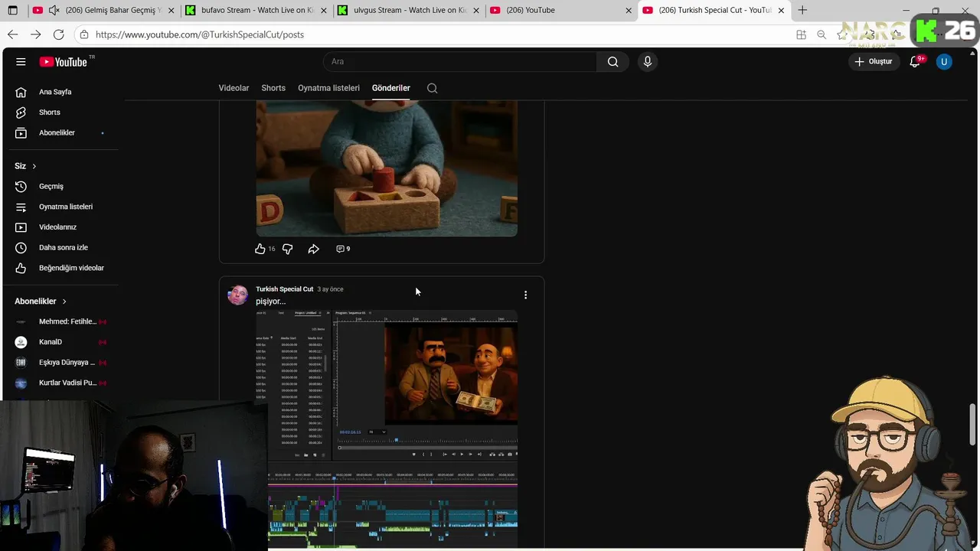
Task: Open new browser tab with plus
Action: click(x=802, y=10)
